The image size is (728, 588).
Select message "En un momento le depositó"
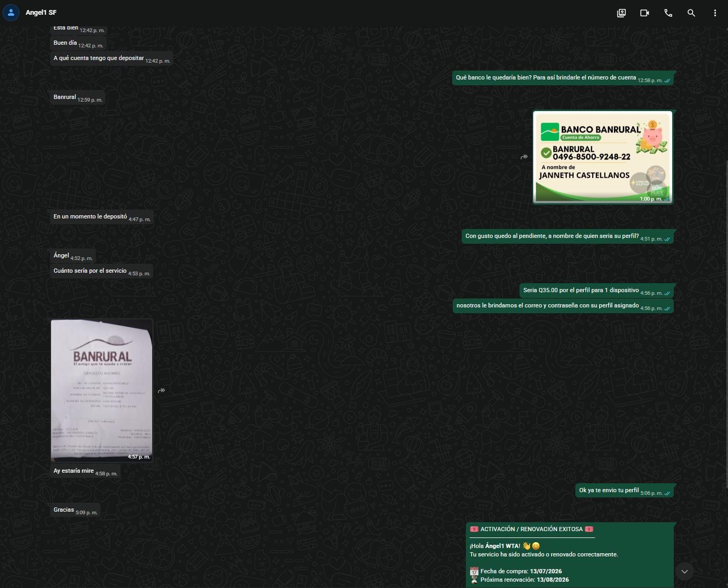pos(102,217)
